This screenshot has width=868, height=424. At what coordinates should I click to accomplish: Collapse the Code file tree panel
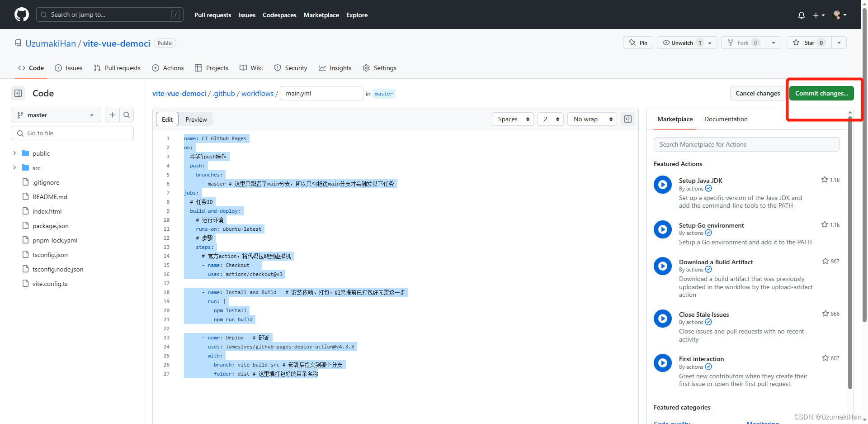[18, 93]
